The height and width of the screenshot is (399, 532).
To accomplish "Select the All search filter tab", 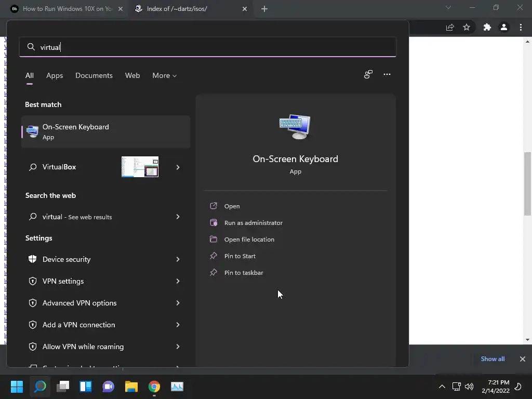I will tap(30, 76).
